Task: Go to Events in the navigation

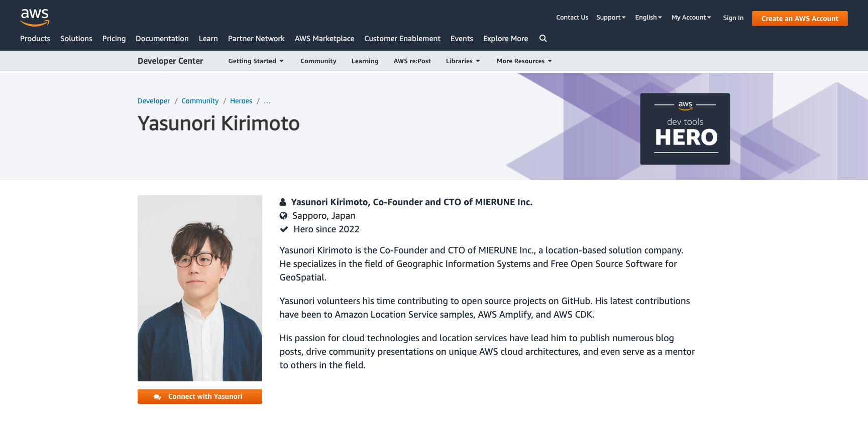Action: click(x=462, y=39)
